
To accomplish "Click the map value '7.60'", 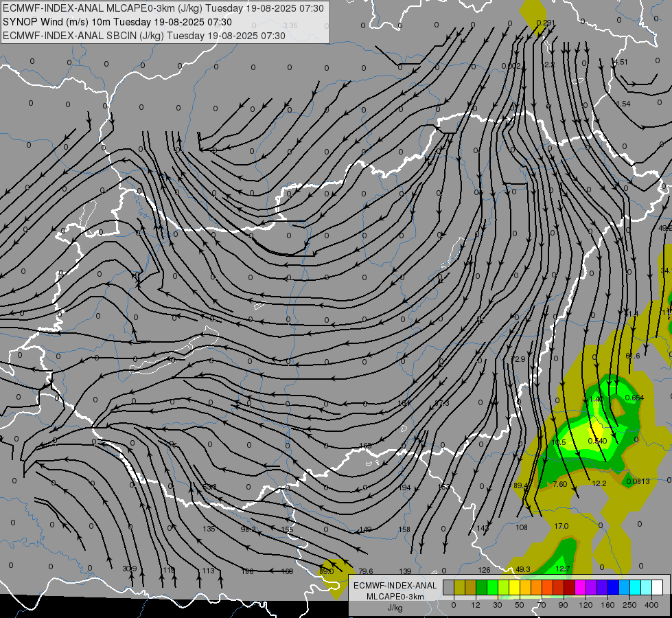I will tap(560, 484).
